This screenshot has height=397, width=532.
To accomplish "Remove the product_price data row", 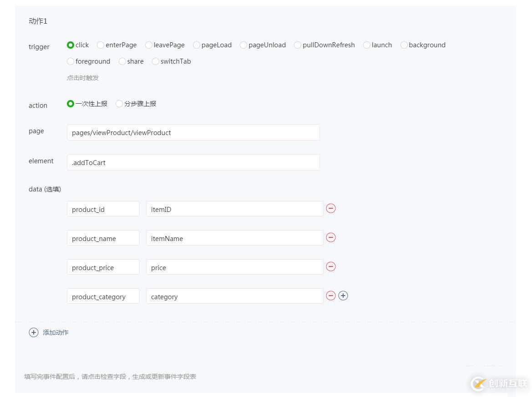I will coord(331,266).
